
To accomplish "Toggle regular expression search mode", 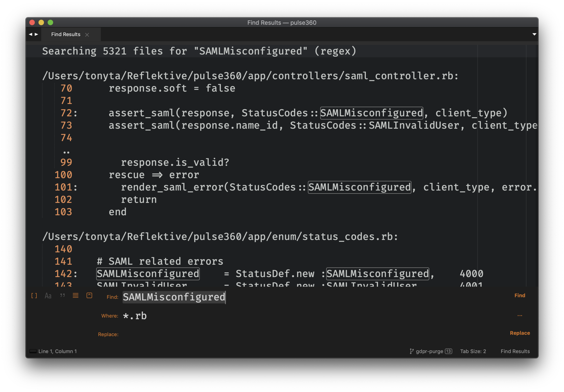I will (34, 296).
